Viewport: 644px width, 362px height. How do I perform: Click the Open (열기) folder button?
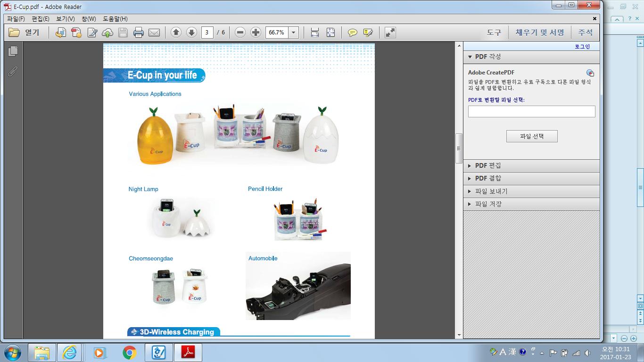coord(24,33)
